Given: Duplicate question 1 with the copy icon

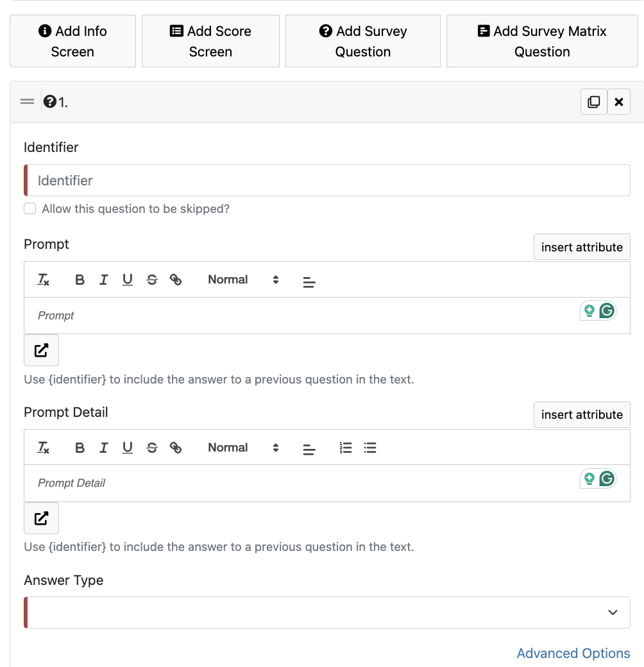Looking at the screenshot, I should pyautogui.click(x=594, y=102).
